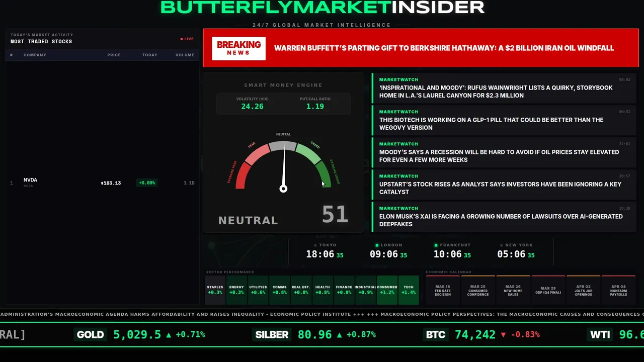The image size is (644, 362).
Task: Click the Volatility (VIX) value 24.26
Action: (252, 107)
